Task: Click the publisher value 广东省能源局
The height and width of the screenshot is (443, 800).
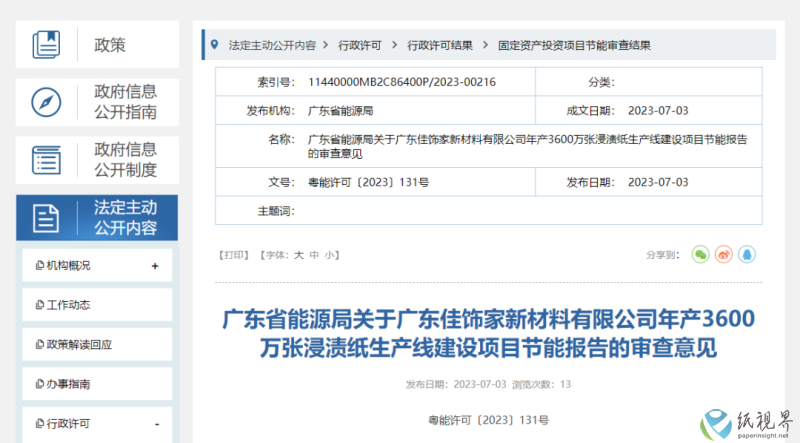Action: pyautogui.click(x=341, y=111)
